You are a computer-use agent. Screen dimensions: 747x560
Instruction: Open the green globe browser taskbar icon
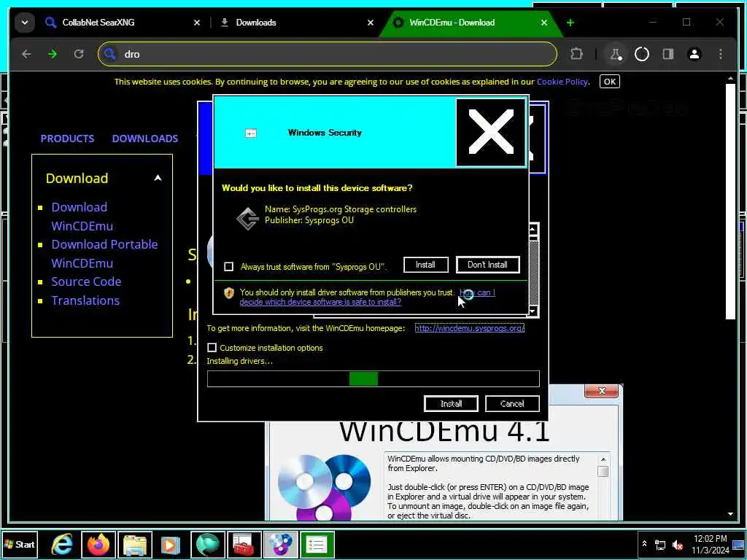[x=208, y=544]
